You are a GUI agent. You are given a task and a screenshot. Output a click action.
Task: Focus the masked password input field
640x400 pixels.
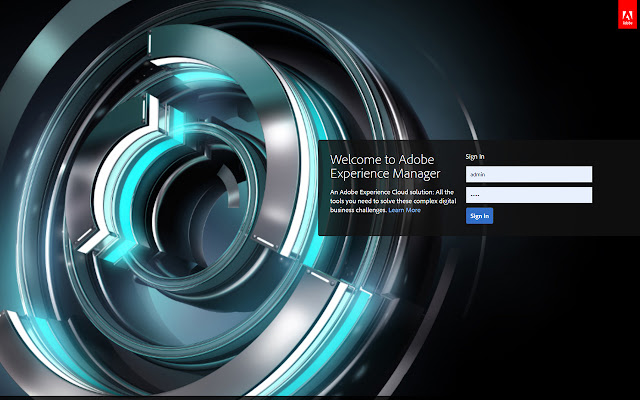[x=529, y=195]
